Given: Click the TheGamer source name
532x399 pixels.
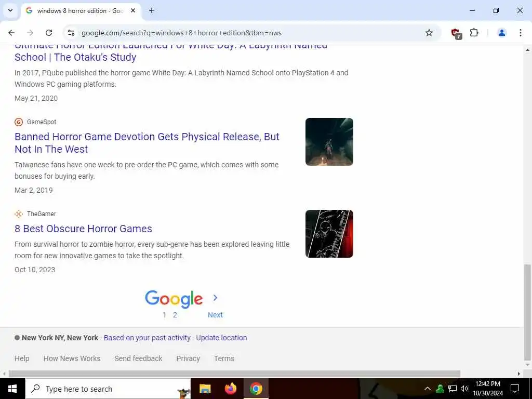Looking at the screenshot, I should click(x=42, y=214).
